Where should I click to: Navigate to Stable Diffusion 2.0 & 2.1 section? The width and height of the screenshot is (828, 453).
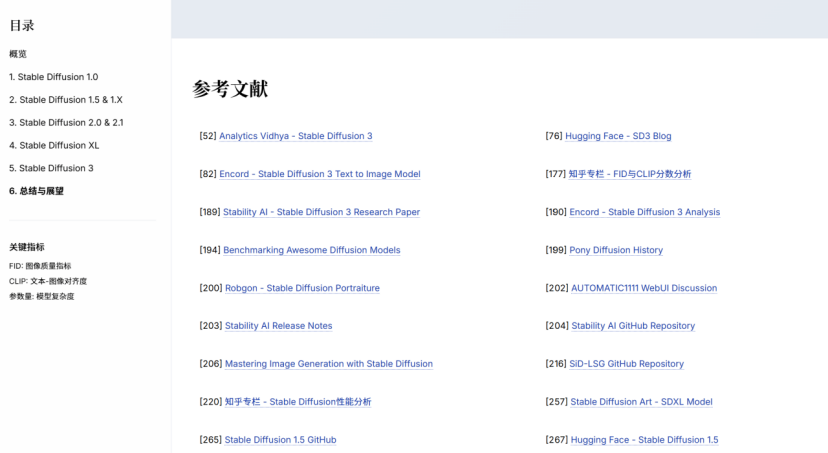coord(66,123)
